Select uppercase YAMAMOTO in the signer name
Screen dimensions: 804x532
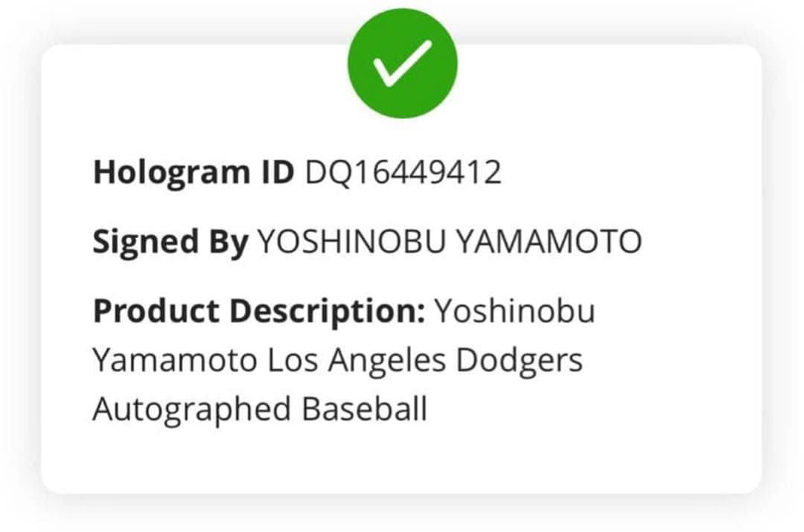[548, 242]
